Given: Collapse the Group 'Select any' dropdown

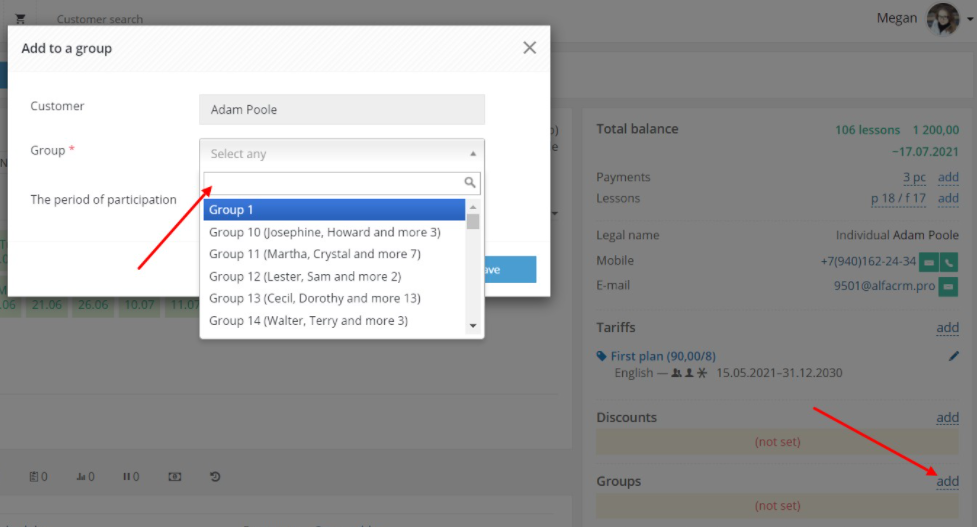Looking at the screenshot, I should [x=341, y=153].
